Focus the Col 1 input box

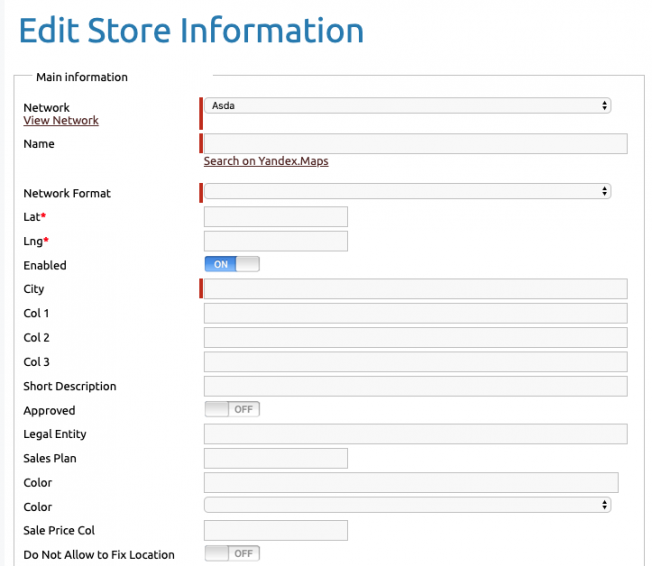click(x=416, y=313)
